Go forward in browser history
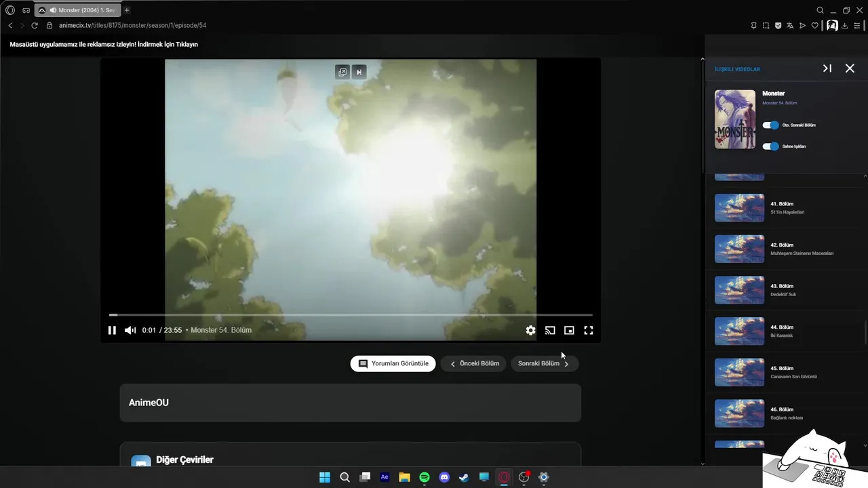Viewport: 868px width, 488px height. [x=22, y=25]
